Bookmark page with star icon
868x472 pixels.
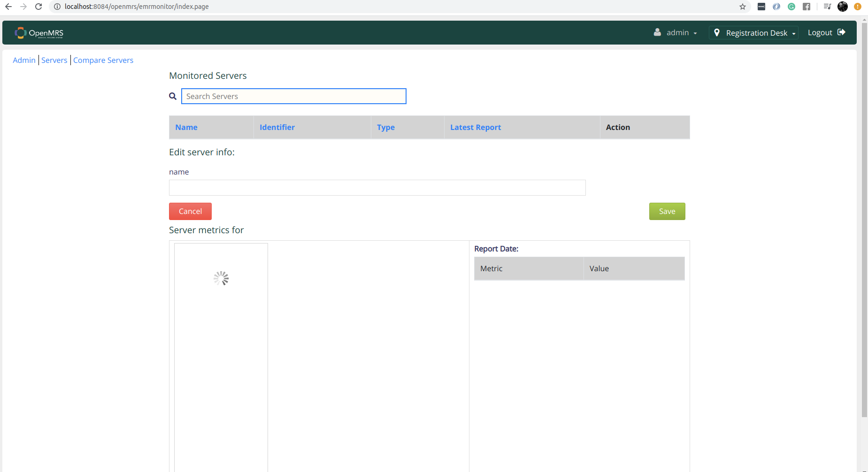click(x=743, y=7)
